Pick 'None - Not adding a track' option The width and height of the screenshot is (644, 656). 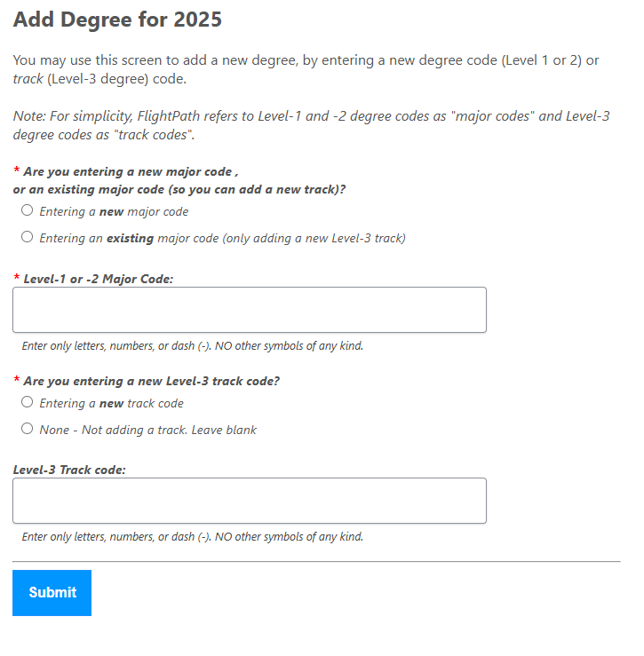click(x=27, y=429)
